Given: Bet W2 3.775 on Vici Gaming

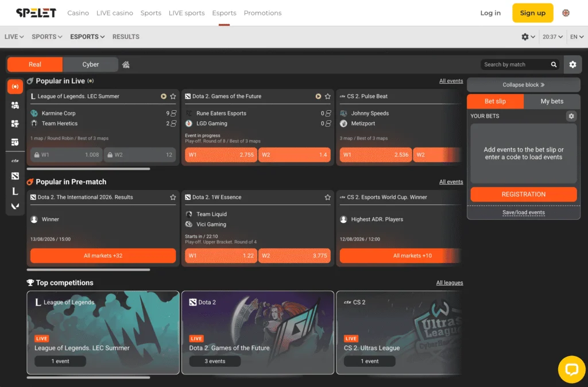Looking at the screenshot, I should click(295, 256).
